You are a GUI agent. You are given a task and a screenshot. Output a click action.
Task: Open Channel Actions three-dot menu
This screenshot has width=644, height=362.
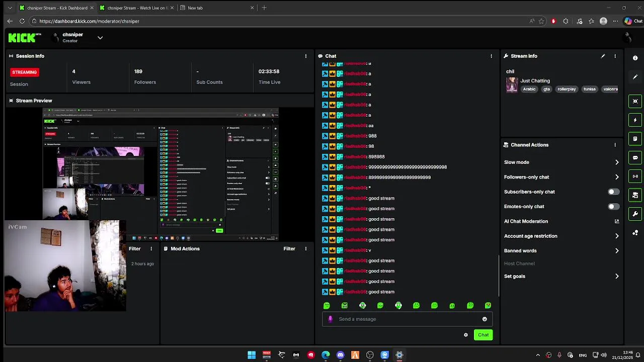point(615,145)
